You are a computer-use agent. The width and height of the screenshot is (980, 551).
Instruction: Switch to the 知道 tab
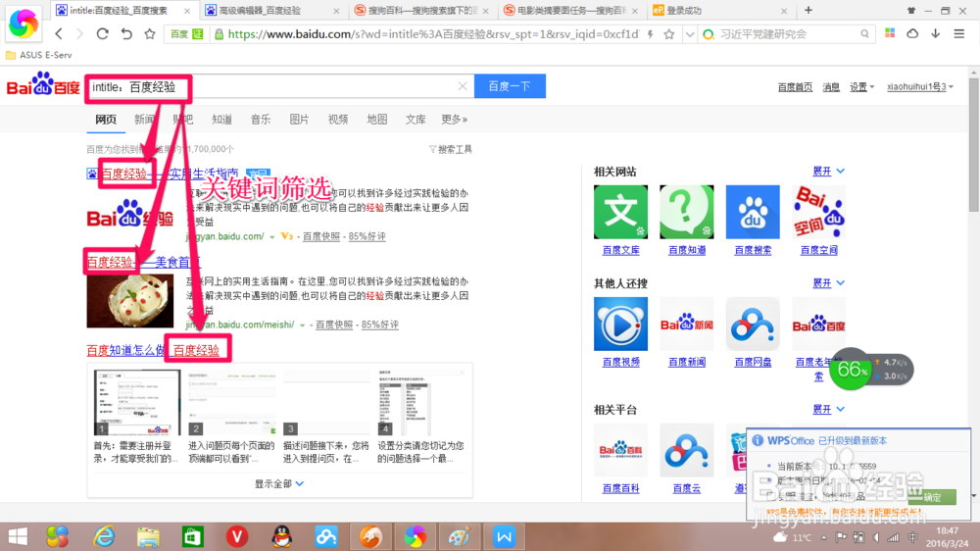(x=221, y=120)
